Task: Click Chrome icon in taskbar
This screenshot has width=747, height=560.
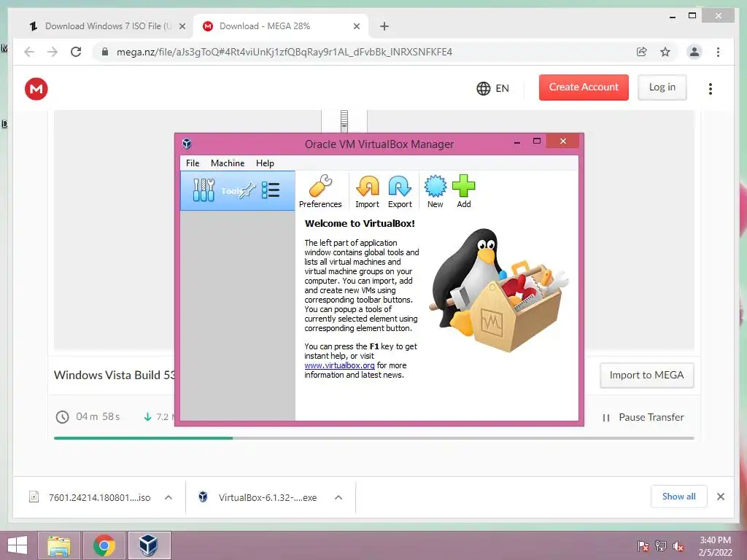Action: [104, 545]
